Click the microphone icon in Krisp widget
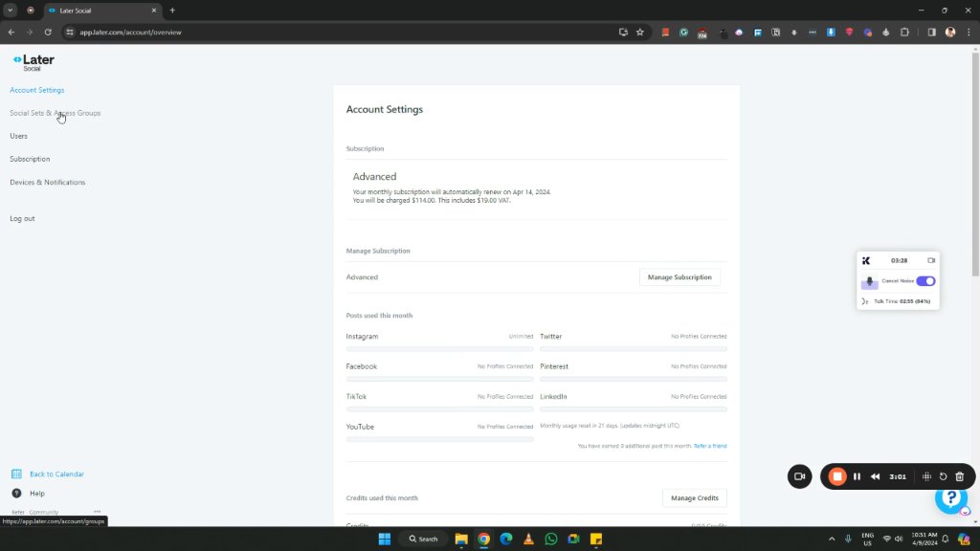980x551 pixels. 869,282
